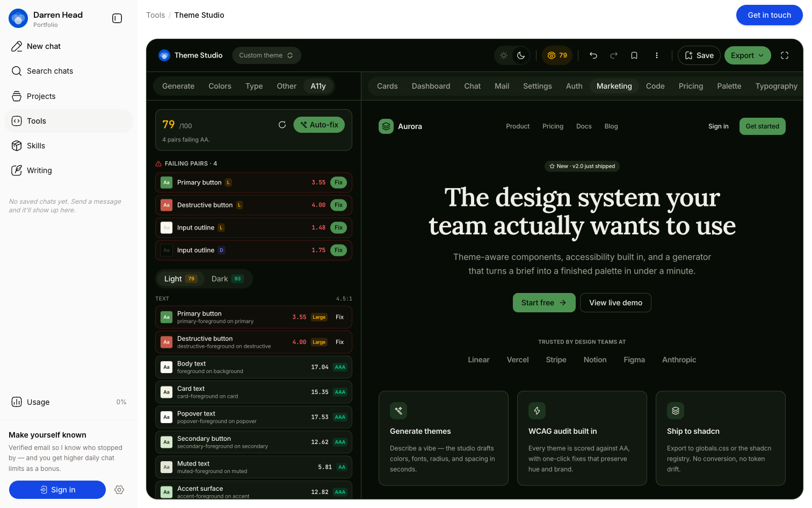Screen dimensions: 812x508
Task: Switch to the Type tab
Action: pos(254,86)
